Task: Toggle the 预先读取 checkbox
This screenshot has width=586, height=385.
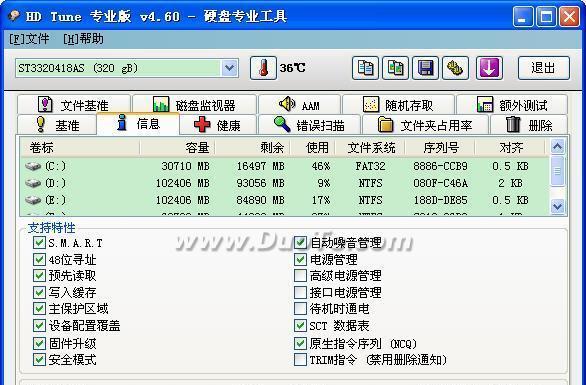Action: (x=39, y=276)
